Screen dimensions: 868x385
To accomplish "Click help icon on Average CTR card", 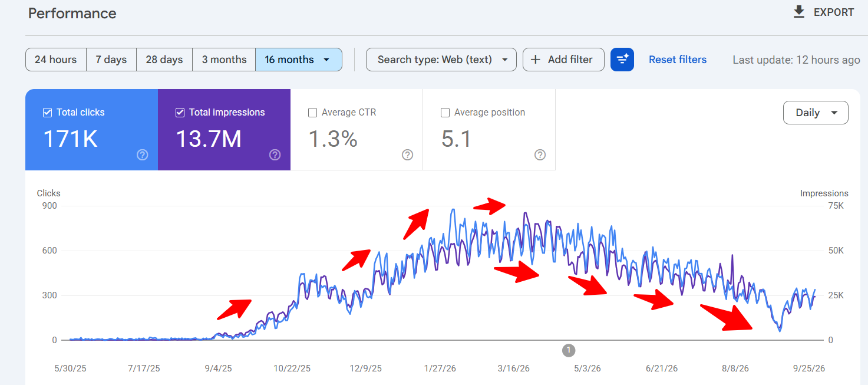I will click(x=408, y=155).
